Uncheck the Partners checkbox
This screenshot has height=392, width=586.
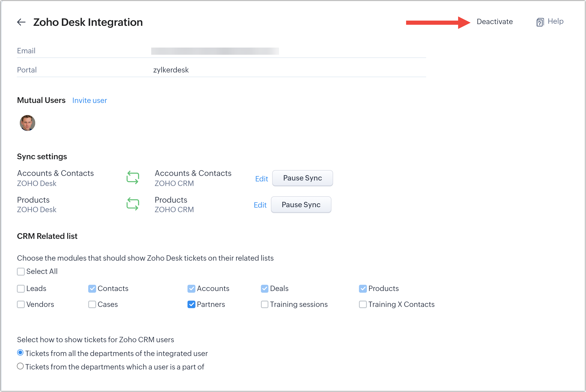click(191, 305)
